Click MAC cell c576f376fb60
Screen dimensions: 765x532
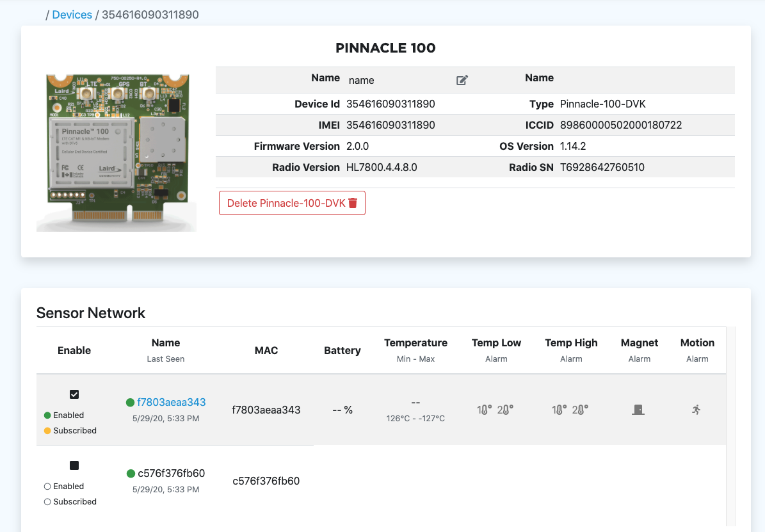266,481
